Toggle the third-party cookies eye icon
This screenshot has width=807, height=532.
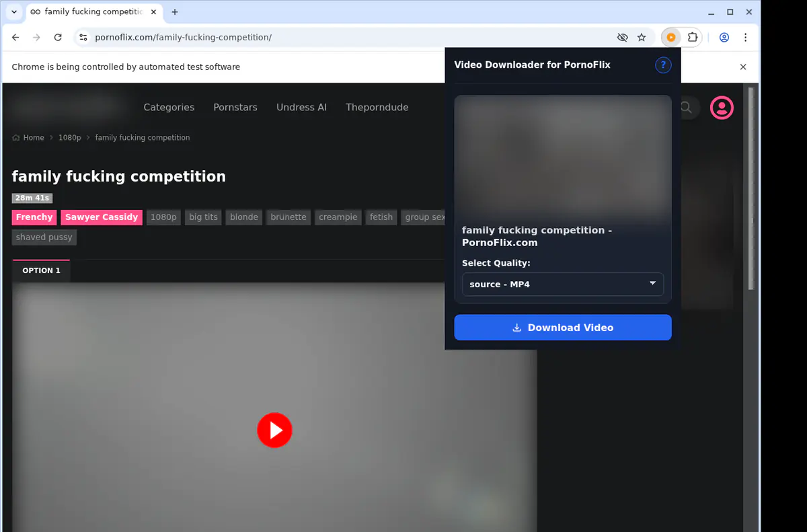pos(622,38)
